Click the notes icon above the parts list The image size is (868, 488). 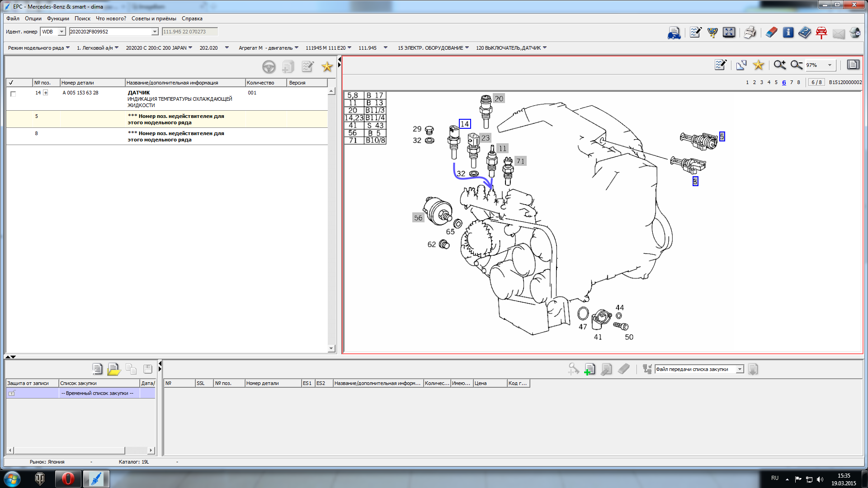point(307,67)
